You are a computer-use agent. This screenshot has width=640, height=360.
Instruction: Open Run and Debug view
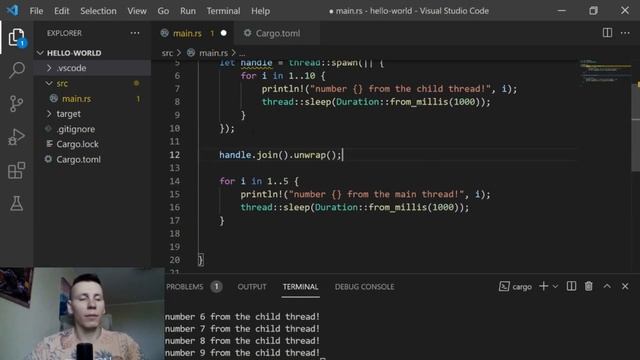click(x=16, y=137)
